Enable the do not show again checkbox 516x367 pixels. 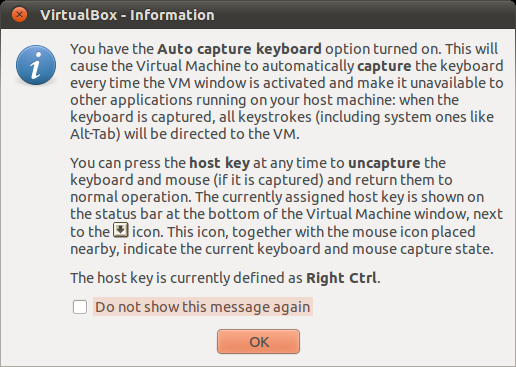80,307
